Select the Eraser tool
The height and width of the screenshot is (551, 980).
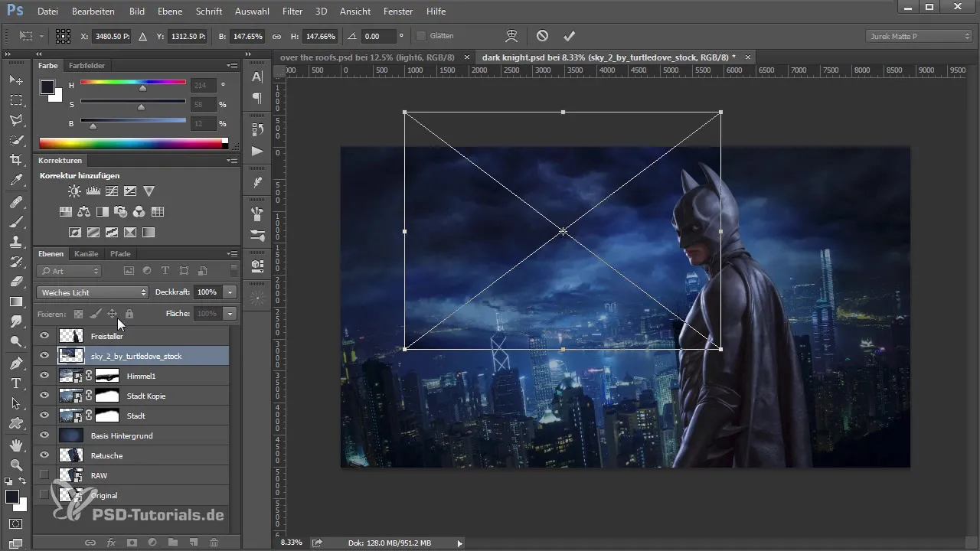point(15,282)
